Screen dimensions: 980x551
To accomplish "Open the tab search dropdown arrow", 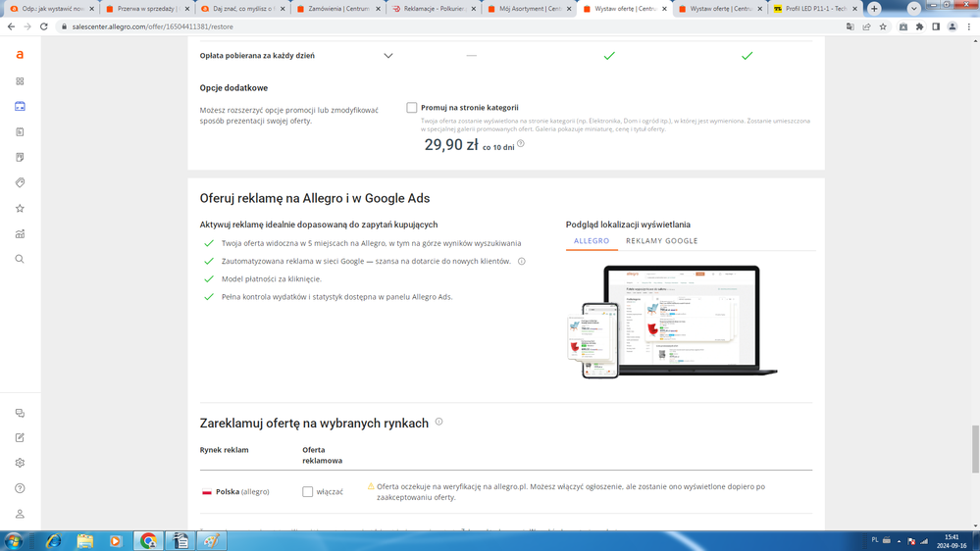I will point(913,9).
